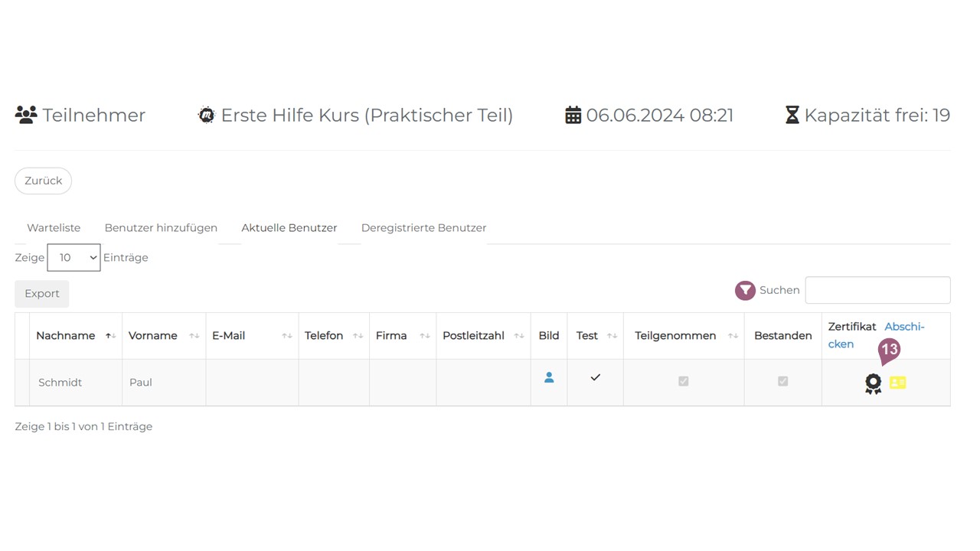Screen dimensions: 980x551
Task: Click the yellow ID card icon
Action: pyautogui.click(x=897, y=383)
